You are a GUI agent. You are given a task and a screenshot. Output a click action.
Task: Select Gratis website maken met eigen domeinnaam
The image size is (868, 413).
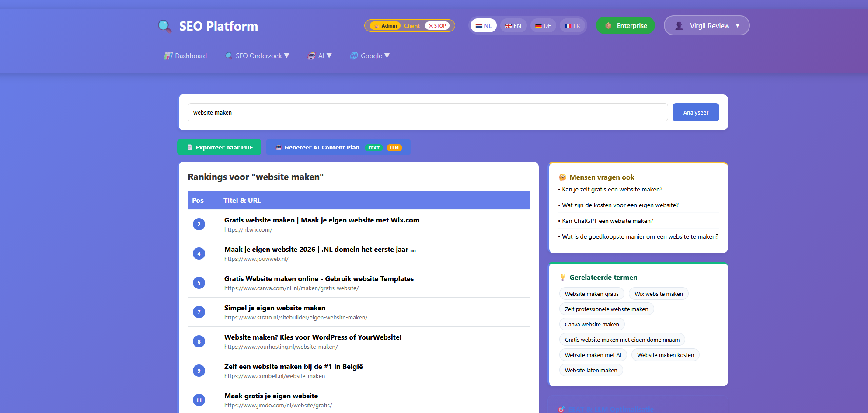[622, 340]
